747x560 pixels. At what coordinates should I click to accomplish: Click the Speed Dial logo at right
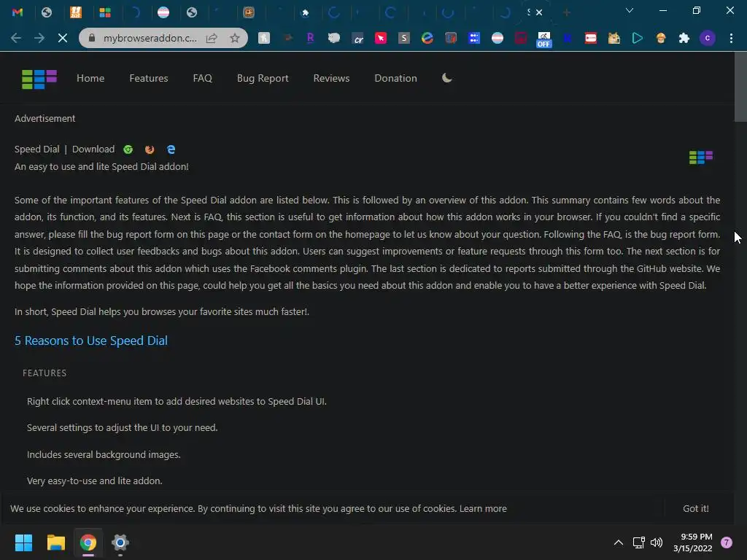pos(701,157)
